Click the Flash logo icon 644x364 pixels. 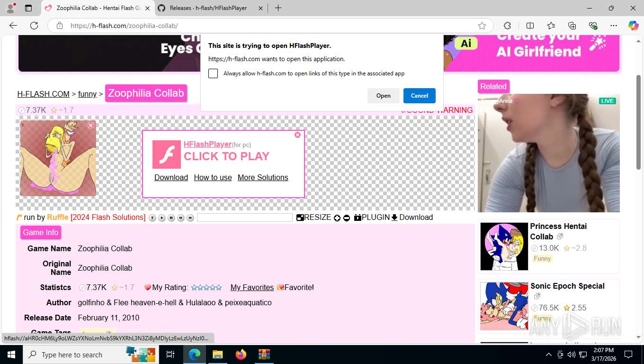tap(167, 155)
